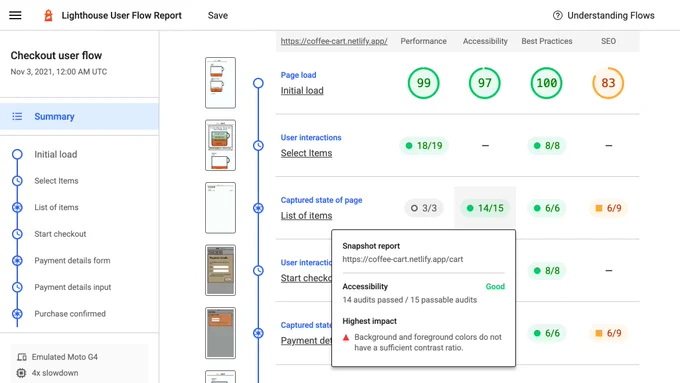The height and width of the screenshot is (383, 680).
Task: Click the Performance column header
Action: 423,41
